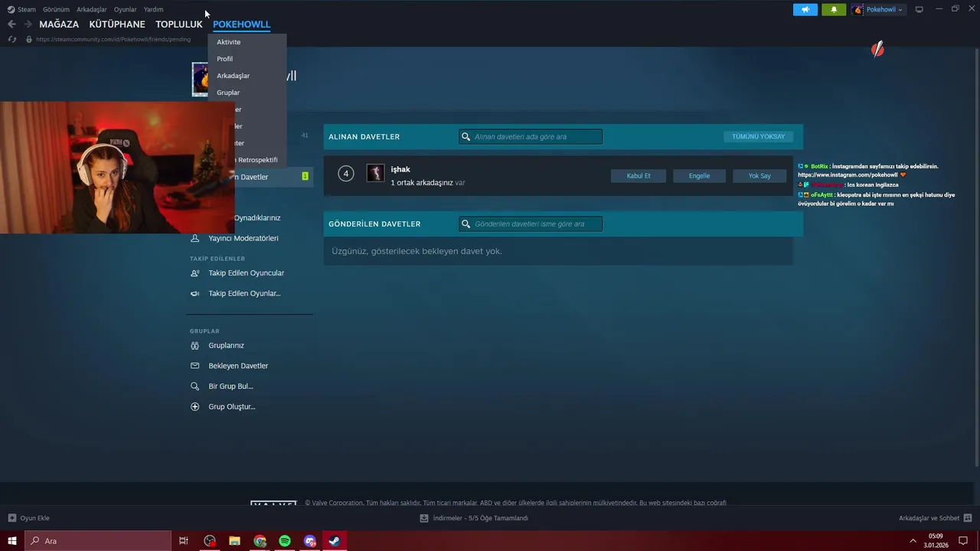Screen dimensions: 980x551
Task: Open File Explorer from the taskbar
Action: coord(235,541)
